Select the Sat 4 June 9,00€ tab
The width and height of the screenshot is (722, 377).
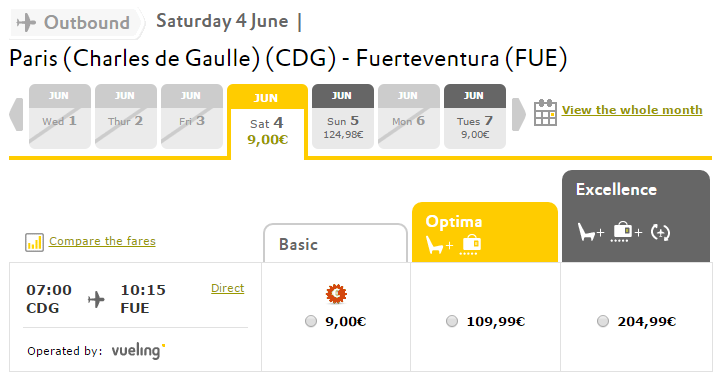(x=268, y=121)
